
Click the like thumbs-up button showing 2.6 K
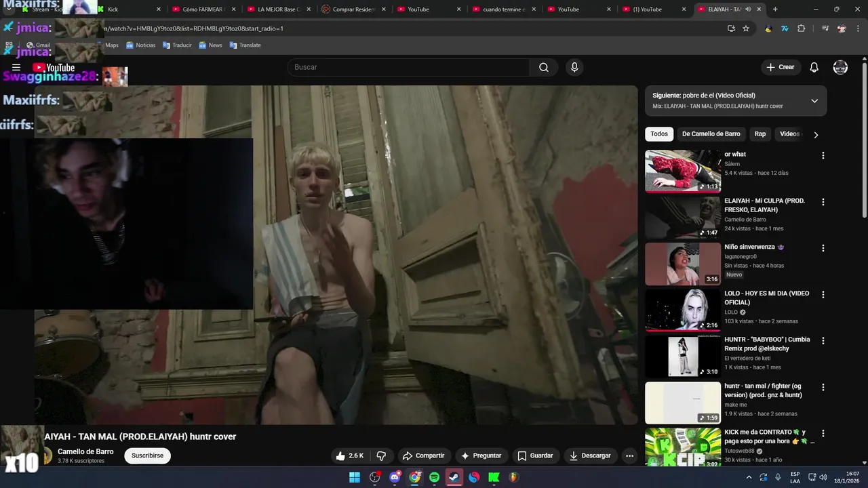(350, 455)
